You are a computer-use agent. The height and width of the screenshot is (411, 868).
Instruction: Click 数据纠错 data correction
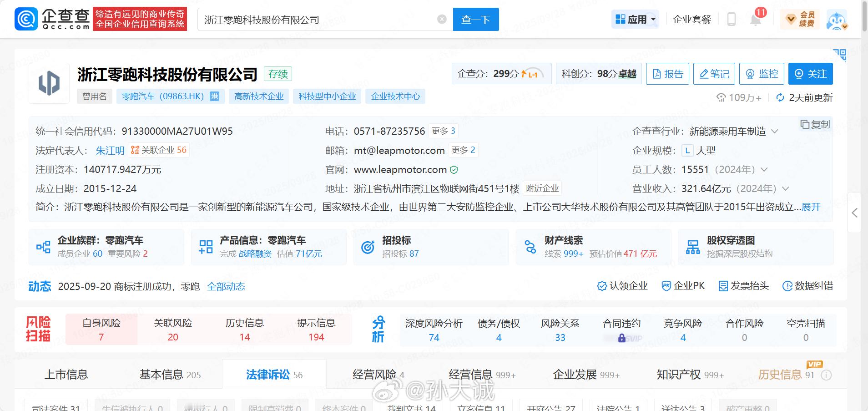click(x=807, y=286)
